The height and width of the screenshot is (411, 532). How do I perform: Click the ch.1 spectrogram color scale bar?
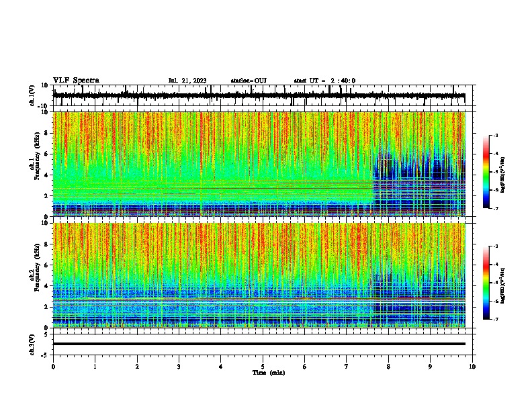pyautogui.click(x=486, y=172)
